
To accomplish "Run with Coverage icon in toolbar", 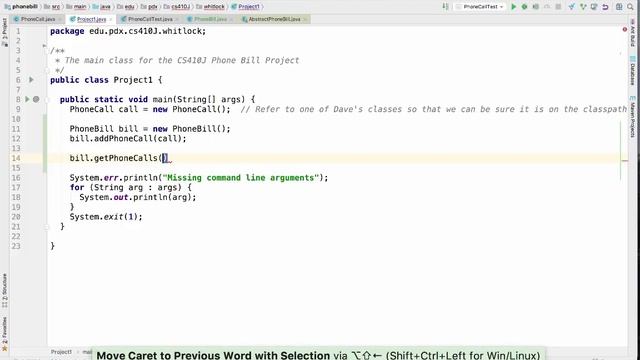I will click(x=536, y=7).
